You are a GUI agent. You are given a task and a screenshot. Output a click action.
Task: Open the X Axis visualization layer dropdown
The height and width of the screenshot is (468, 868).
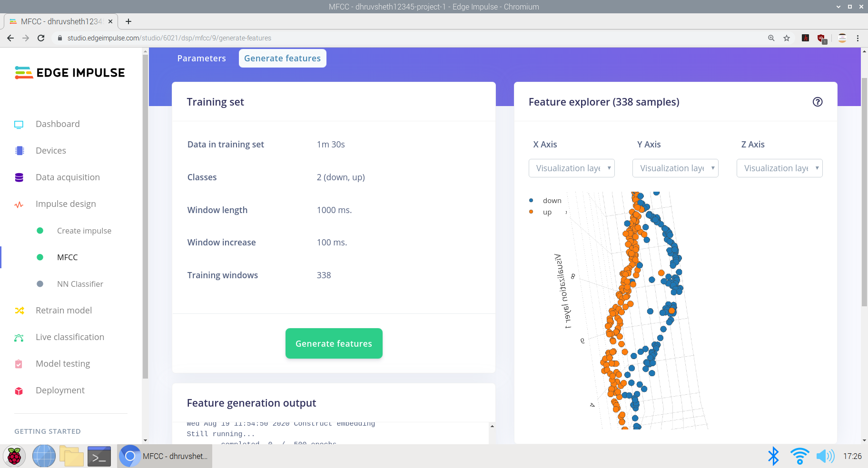tap(571, 168)
